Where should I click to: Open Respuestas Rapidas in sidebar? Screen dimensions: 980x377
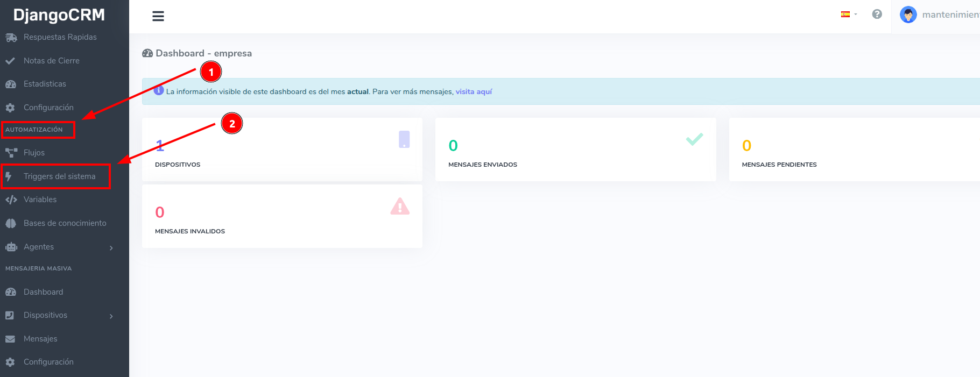point(60,37)
